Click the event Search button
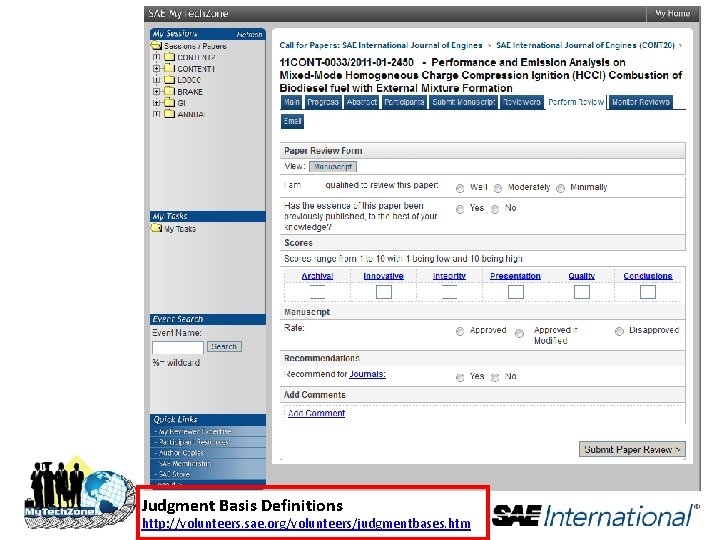 [224, 347]
